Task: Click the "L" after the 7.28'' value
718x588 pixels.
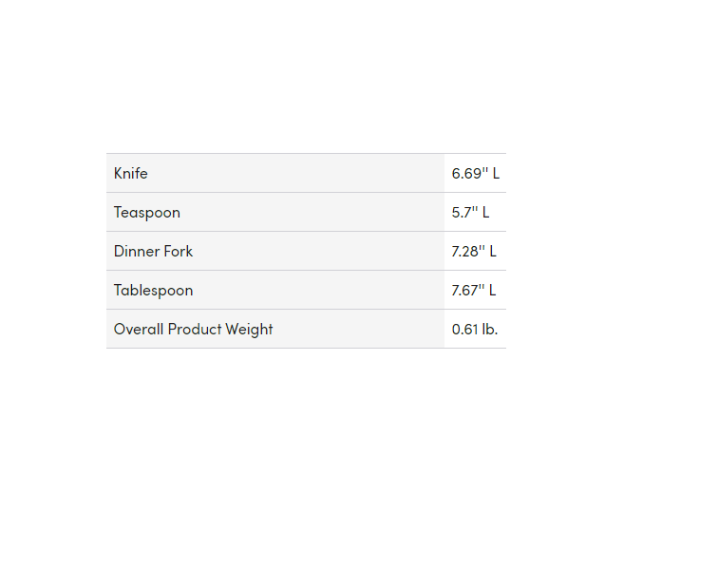Action: tap(493, 252)
